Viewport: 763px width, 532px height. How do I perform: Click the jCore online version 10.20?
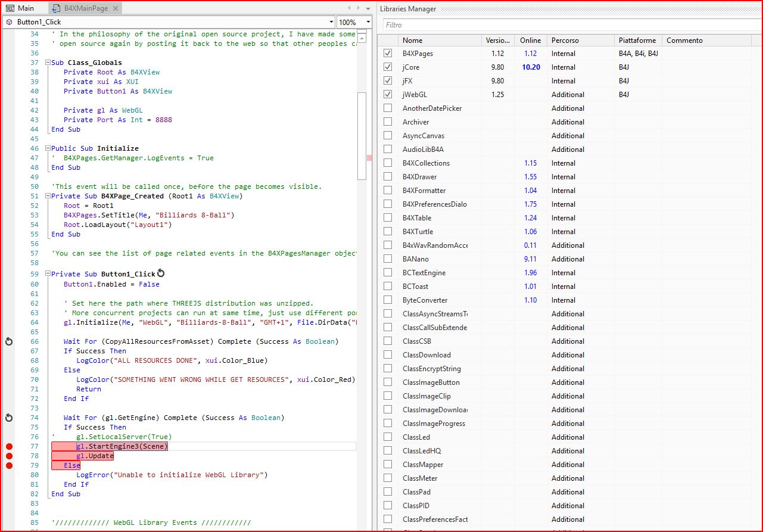531,67
